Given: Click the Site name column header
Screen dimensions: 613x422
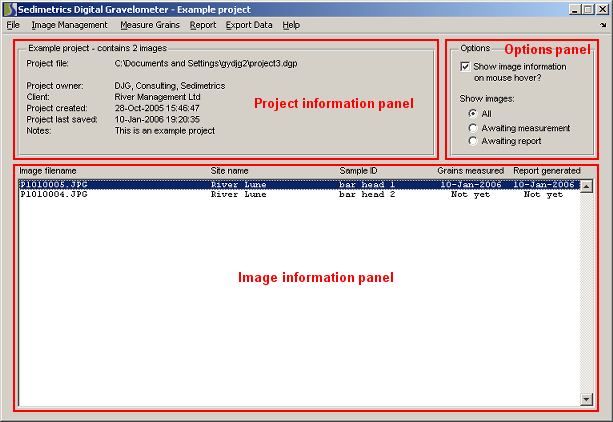Looking at the screenshot, I should 229,171.
